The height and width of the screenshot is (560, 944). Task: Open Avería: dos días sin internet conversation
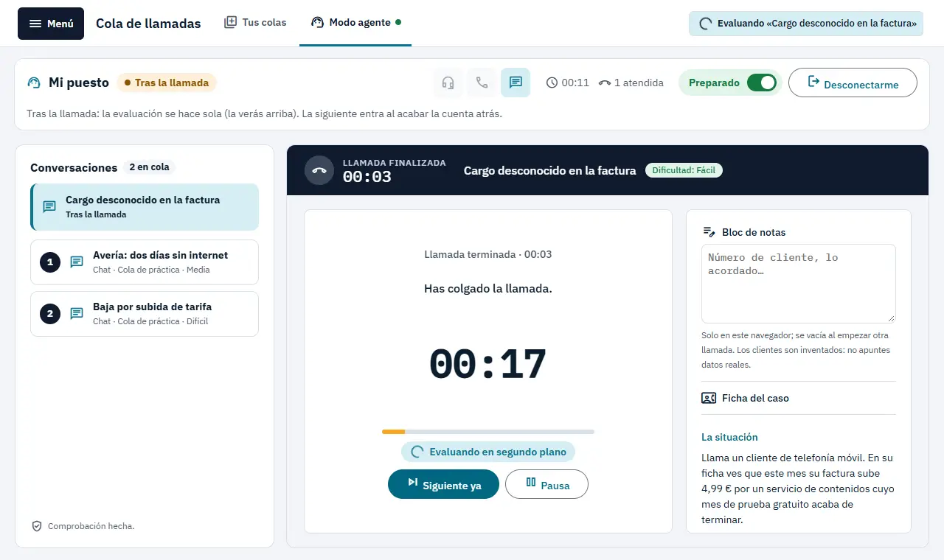[x=145, y=262]
